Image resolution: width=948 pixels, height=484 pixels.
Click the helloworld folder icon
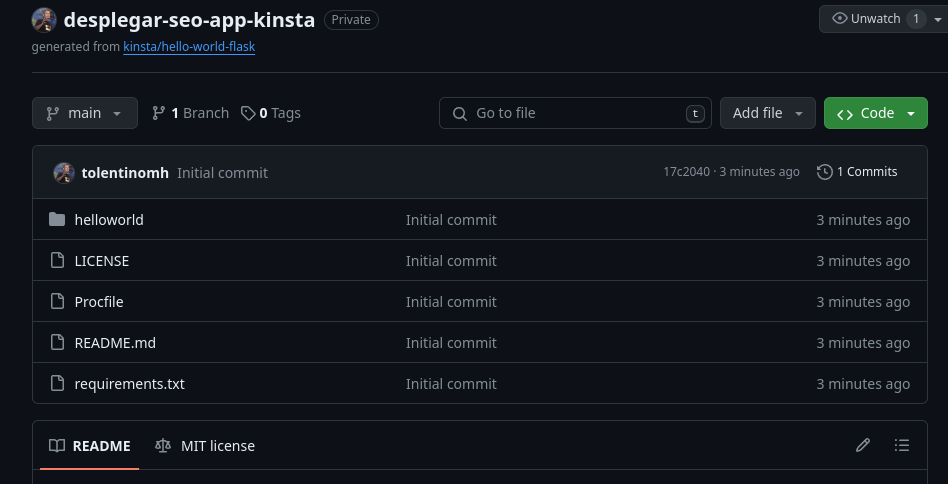tap(57, 219)
